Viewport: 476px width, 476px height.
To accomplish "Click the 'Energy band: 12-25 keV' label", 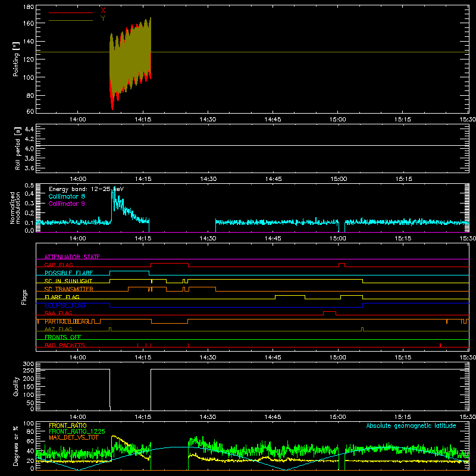I will point(86,189).
